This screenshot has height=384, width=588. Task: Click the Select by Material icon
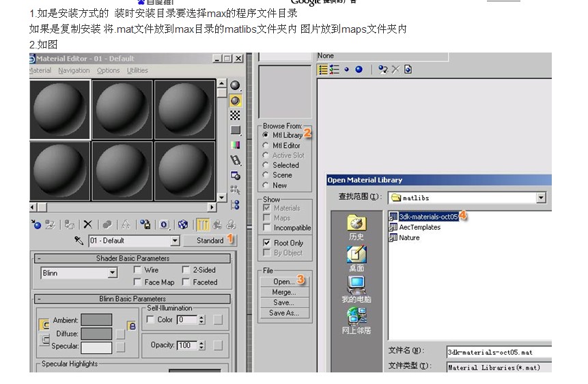[235, 190]
